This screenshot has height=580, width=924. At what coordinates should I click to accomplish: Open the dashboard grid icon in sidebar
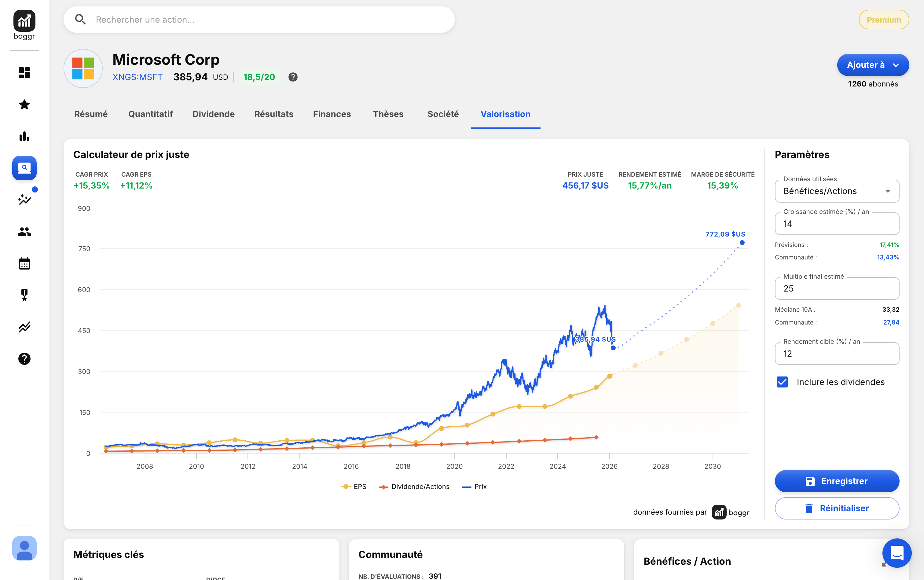click(24, 72)
